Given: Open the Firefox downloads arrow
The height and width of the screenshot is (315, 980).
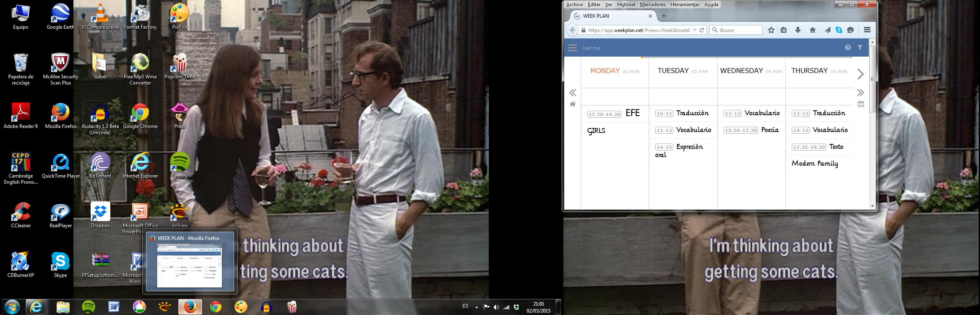Looking at the screenshot, I should coord(798,30).
